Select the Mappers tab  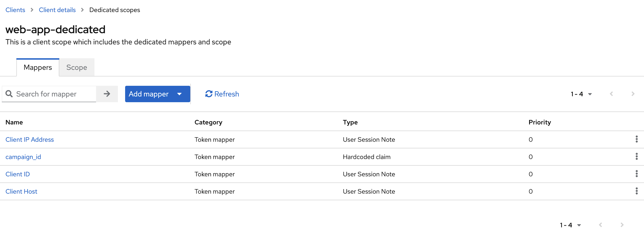pos(38,68)
